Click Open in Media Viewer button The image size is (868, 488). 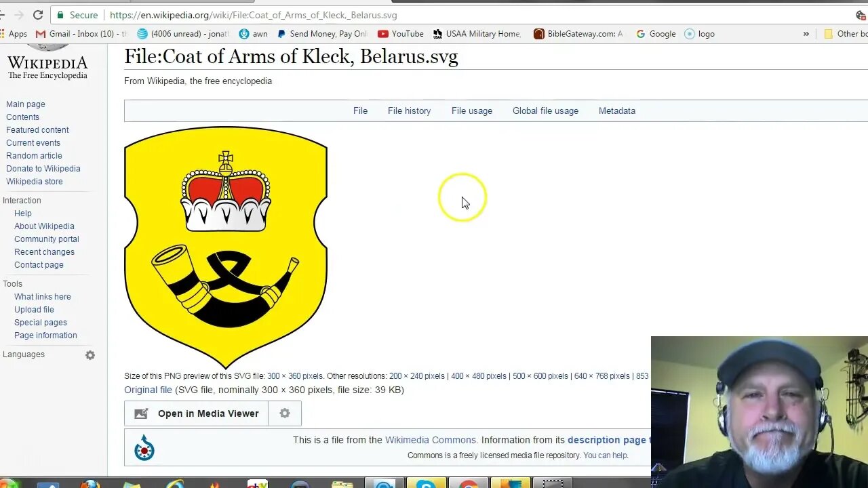(x=197, y=413)
